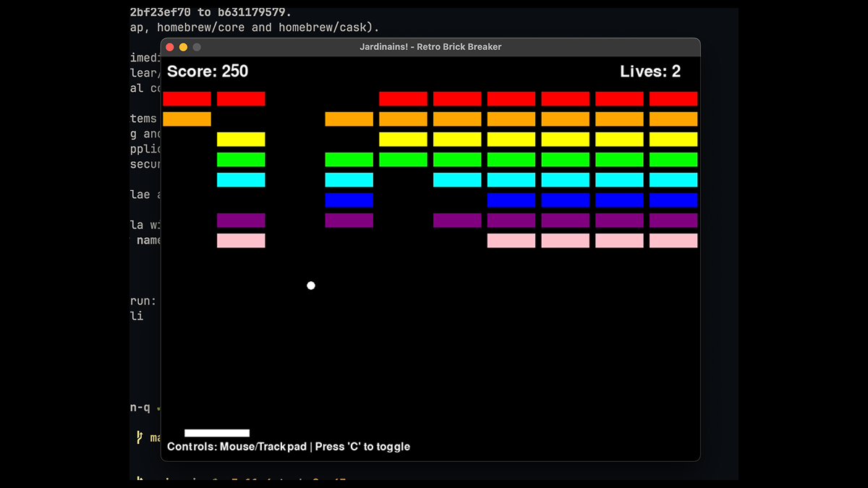This screenshot has width=868, height=488.
Task: Click the rightmost cyan brick
Action: tap(673, 180)
